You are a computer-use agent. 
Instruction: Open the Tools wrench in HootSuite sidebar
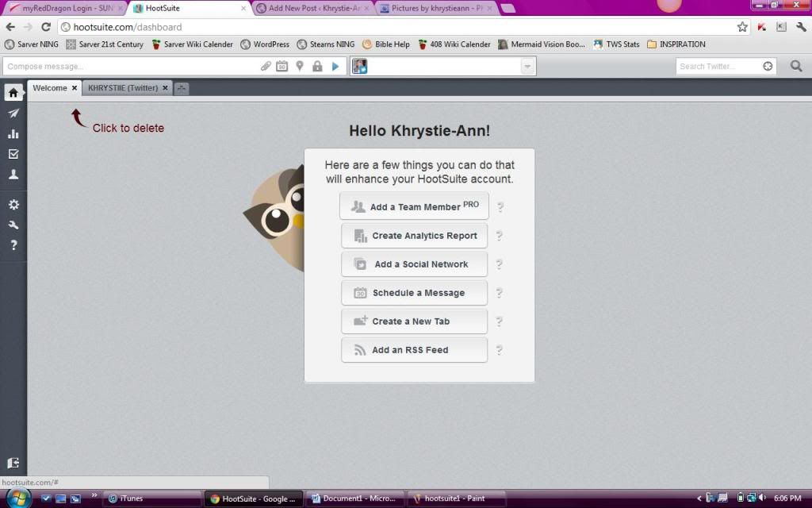click(x=13, y=225)
